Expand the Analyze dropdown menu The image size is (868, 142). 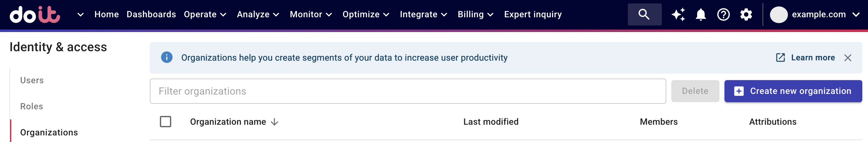tap(258, 14)
